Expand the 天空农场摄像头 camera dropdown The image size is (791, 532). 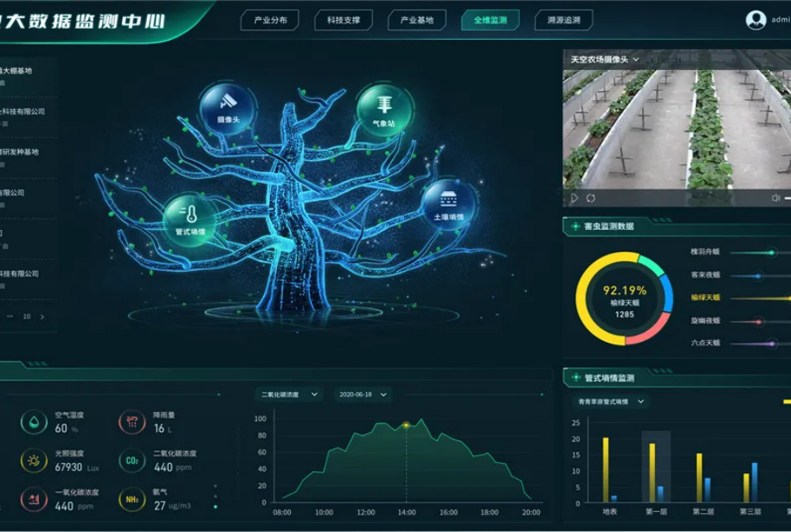tap(636, 60)
